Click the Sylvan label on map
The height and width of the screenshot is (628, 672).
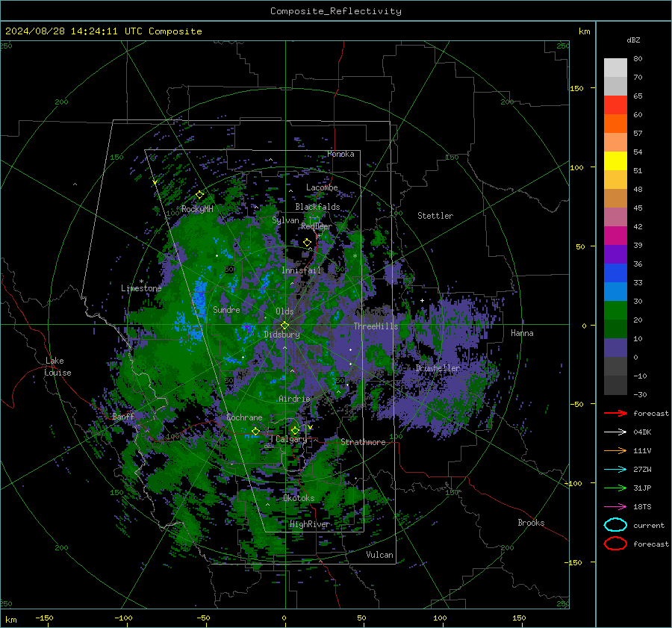click(x=285, y=220)
